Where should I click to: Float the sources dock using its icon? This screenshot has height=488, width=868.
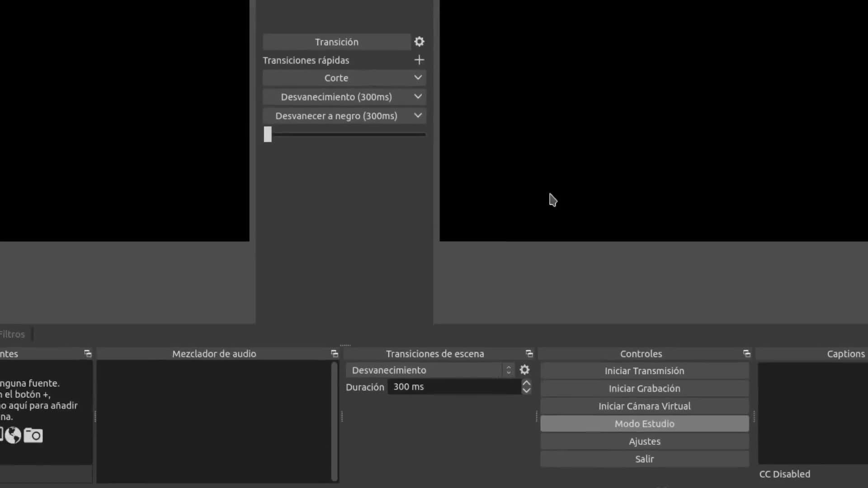(x=88, y=354)
